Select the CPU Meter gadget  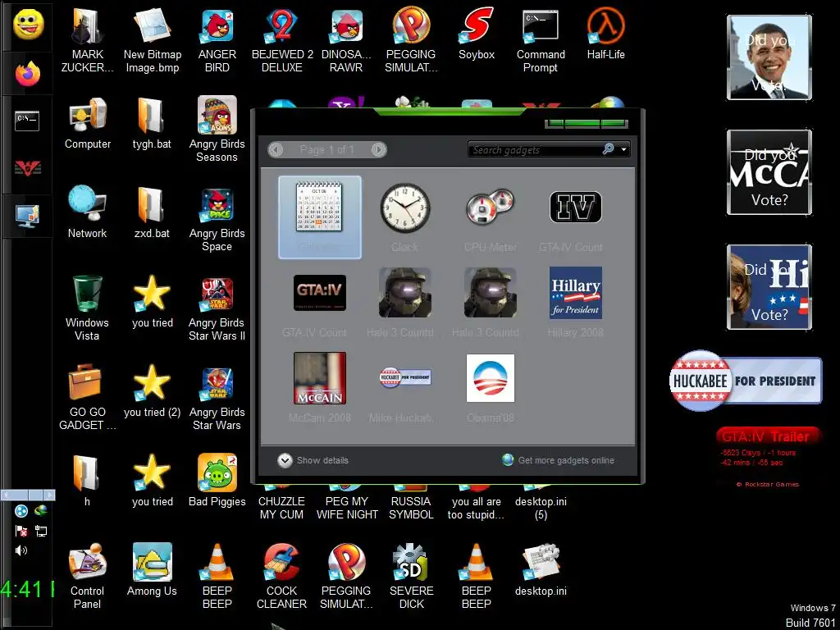point(491,217)
